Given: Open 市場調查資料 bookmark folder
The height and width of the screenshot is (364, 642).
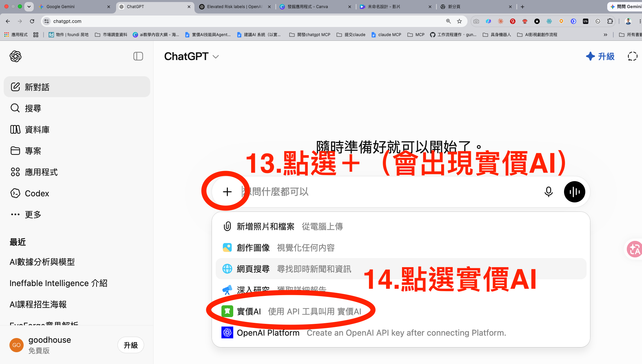Looking at the screenshot, I should click(111, 34).
